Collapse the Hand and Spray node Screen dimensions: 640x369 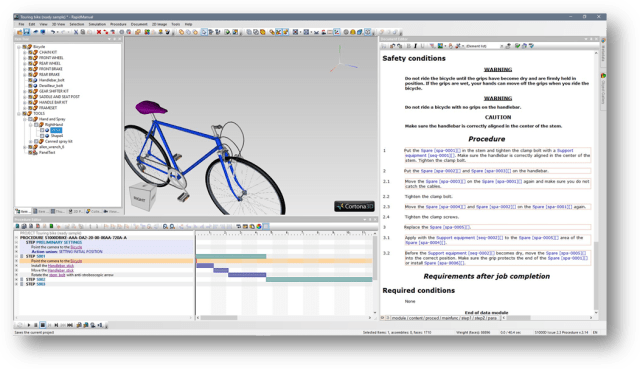point(25,119)
